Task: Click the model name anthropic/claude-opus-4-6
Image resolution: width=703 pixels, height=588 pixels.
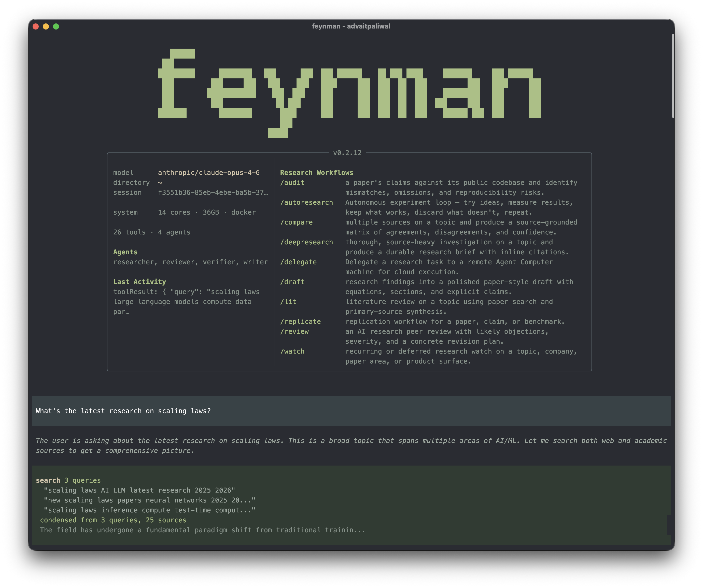Action: point(209,172)
